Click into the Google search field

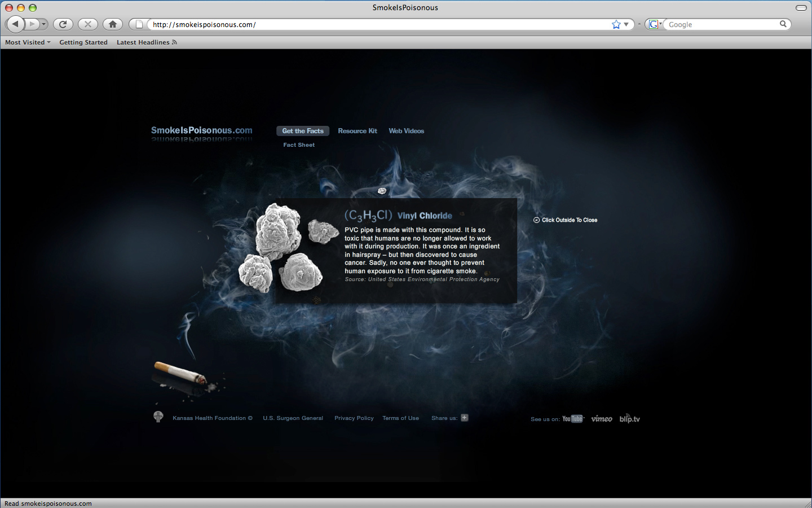point(722,24)
